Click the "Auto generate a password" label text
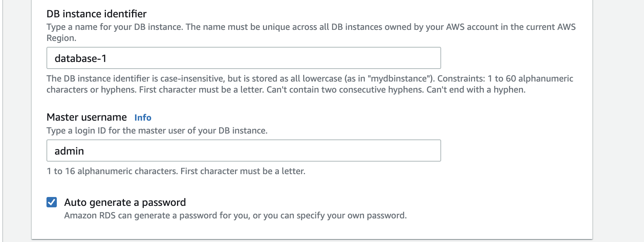644x242 pixels. click(125, 203)
